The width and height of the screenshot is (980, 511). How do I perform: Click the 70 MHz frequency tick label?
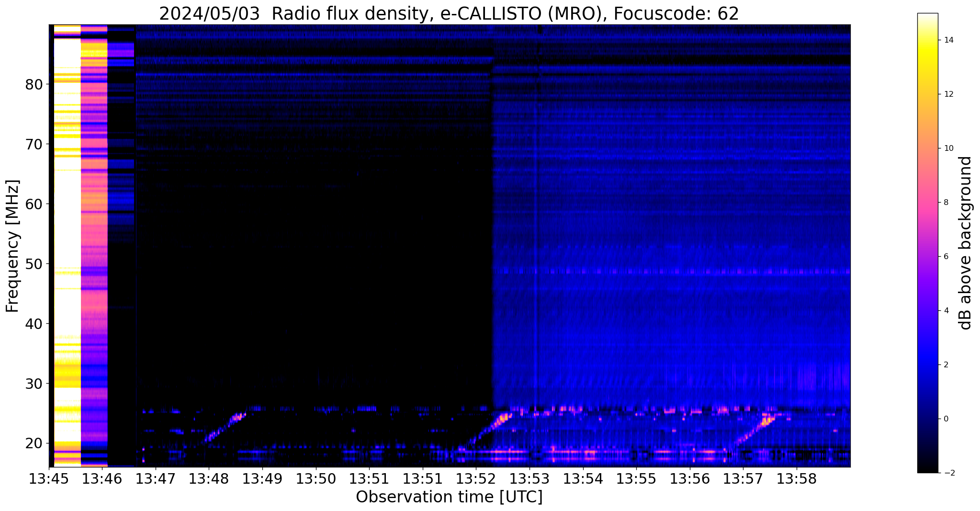point(34,144)
